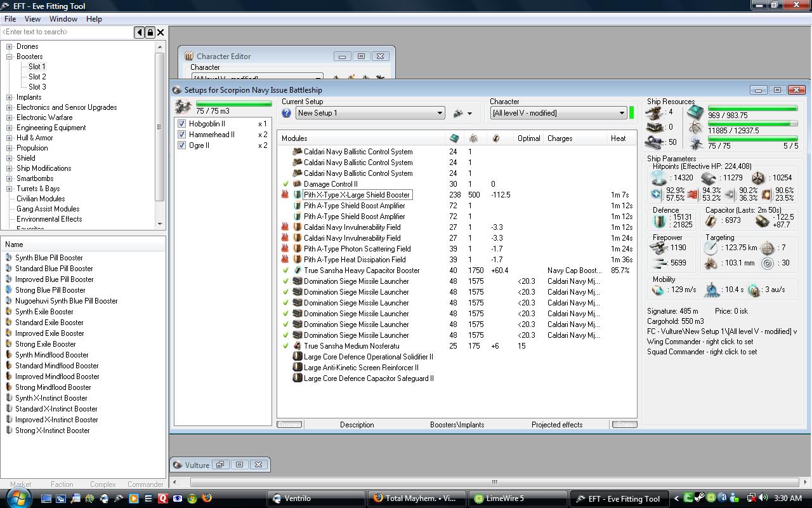The width and height of the screenshot is (812, 508).
Task: Click the search text field
Action: tap(67, 32)
